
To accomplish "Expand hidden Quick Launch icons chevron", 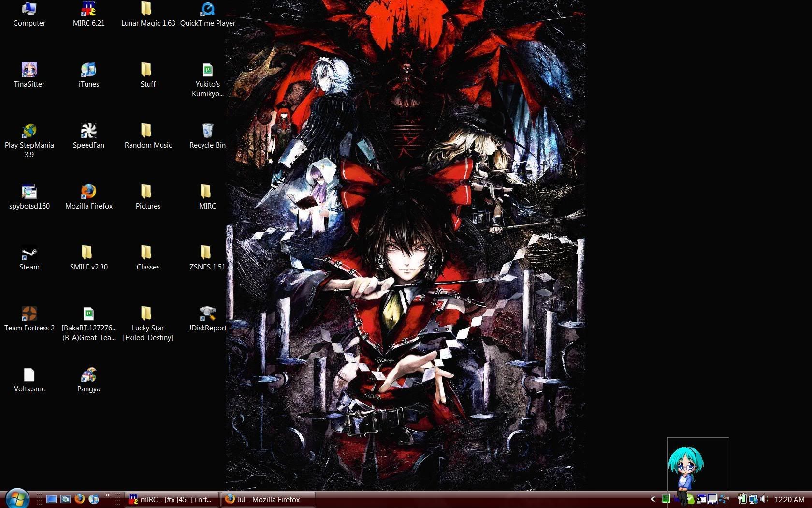I will [x=107, y=495].
